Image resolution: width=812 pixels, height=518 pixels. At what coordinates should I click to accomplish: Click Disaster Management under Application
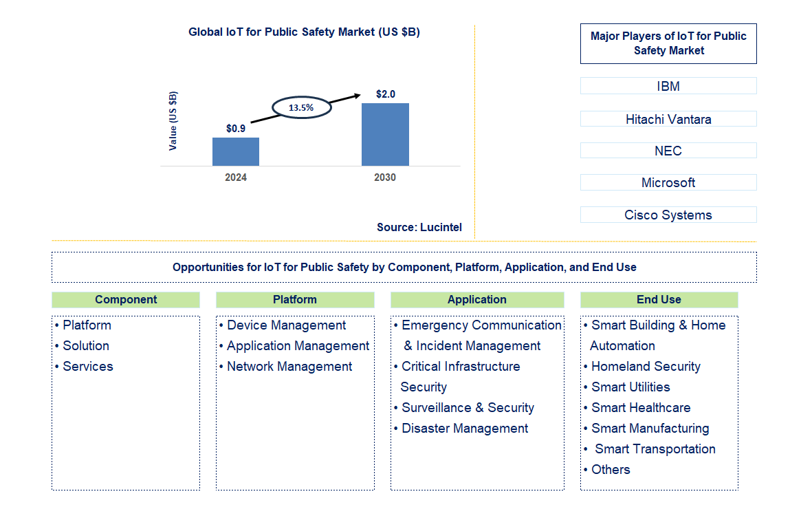464,428
